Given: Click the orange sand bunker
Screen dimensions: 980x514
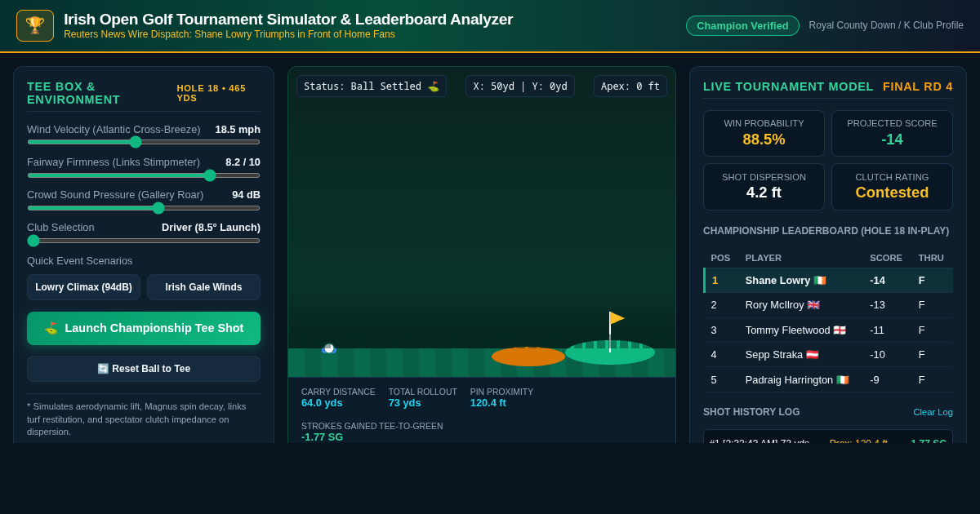Looking at the screenshot, I should pyautogui.click(x=528, y=357).
